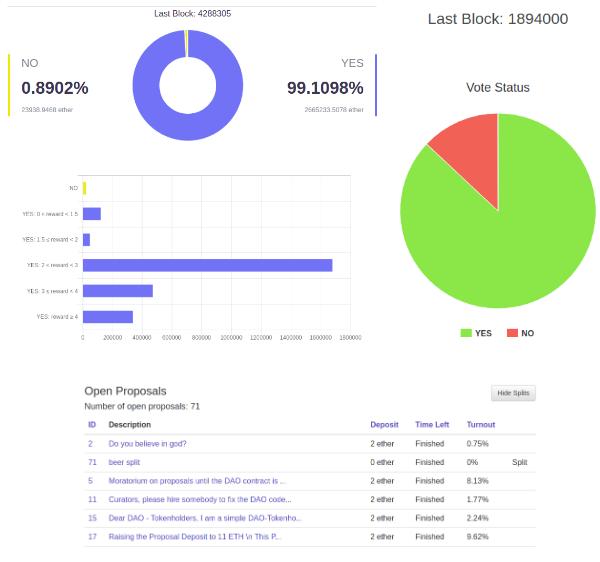Open the "Curators, please hire somebody" proposal
The width and height of the screenshot is (600, 562).
click(200, 499)
